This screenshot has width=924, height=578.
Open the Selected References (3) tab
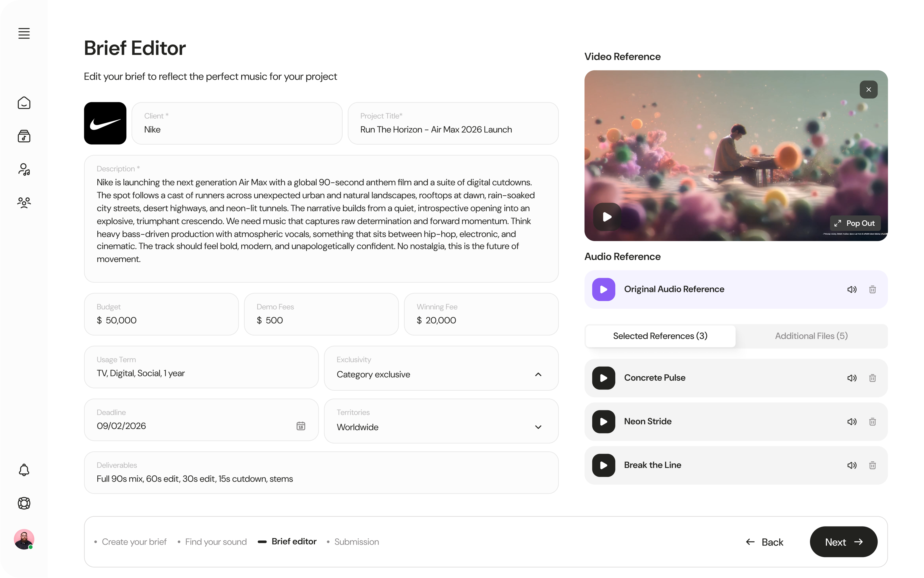tap(660, 336)
